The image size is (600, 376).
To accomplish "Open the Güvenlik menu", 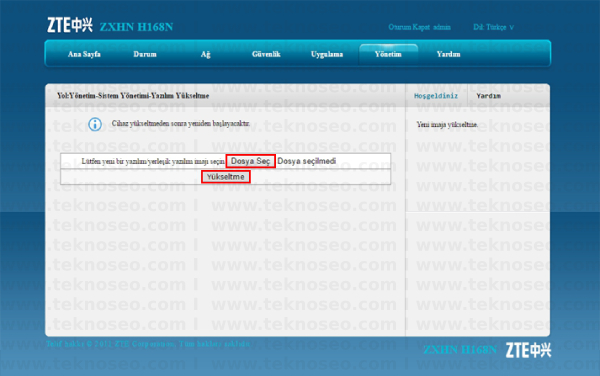I will [266, 54].
